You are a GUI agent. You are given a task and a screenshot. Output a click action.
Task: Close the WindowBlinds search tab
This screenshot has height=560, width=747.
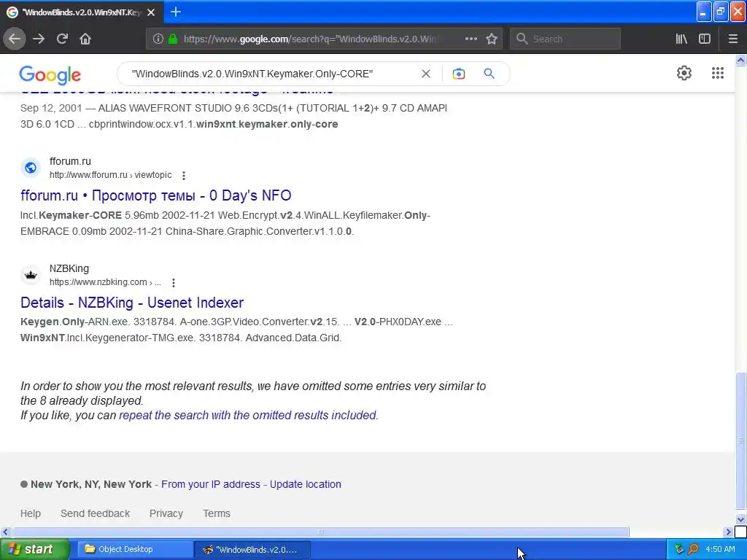(x=151, y=12)
